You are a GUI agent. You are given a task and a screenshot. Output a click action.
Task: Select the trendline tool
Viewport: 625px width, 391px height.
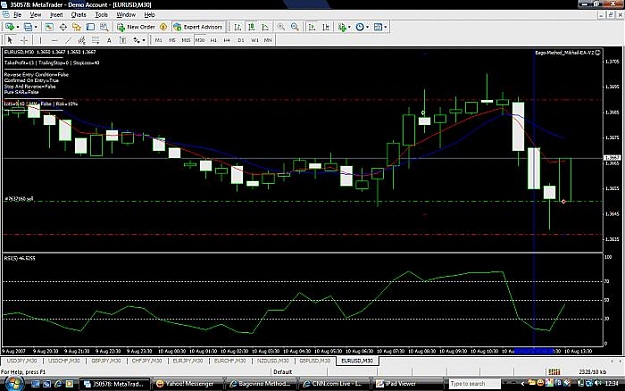coord(68,40)
